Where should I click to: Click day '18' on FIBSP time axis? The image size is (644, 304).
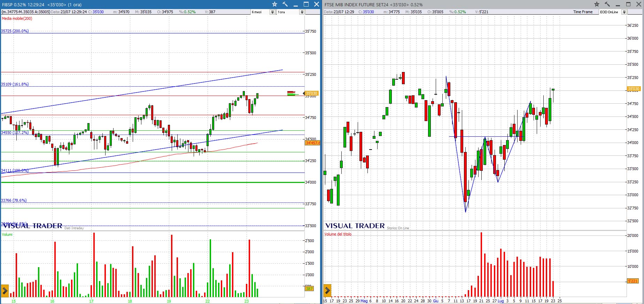(x=130, y=301)
